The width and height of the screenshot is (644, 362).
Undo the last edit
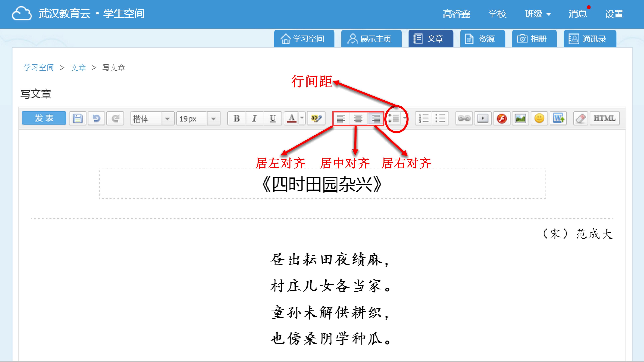click(x=96, y=118)
